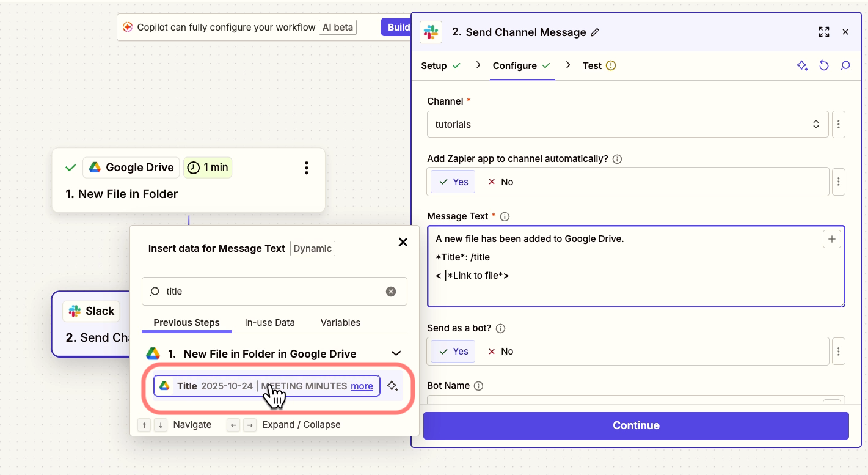Click into the Message Text area
Image resolution: width=868 pixels, height=475 pixels.
(636, 267)
